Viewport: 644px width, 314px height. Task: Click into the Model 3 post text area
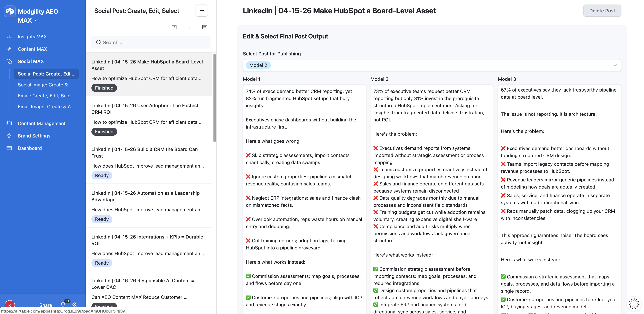point(559,199)
